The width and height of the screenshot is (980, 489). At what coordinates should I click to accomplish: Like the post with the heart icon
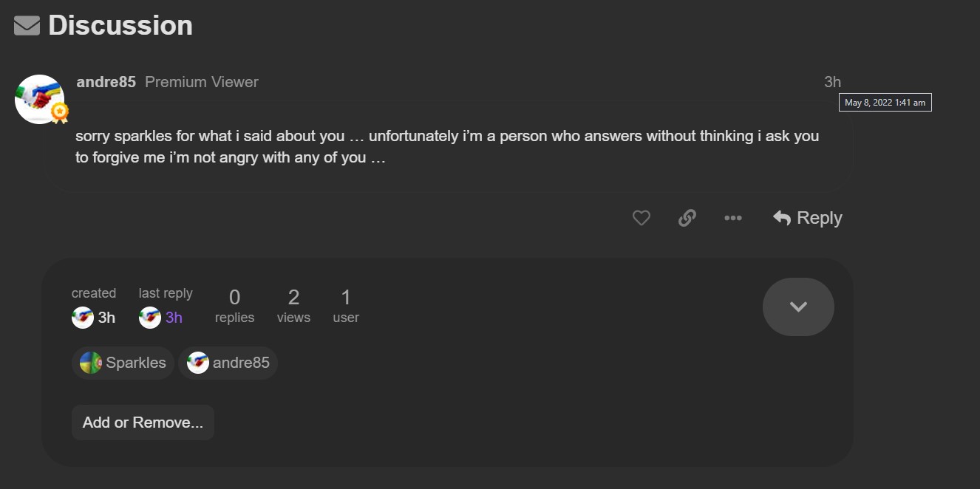(641, 218)
